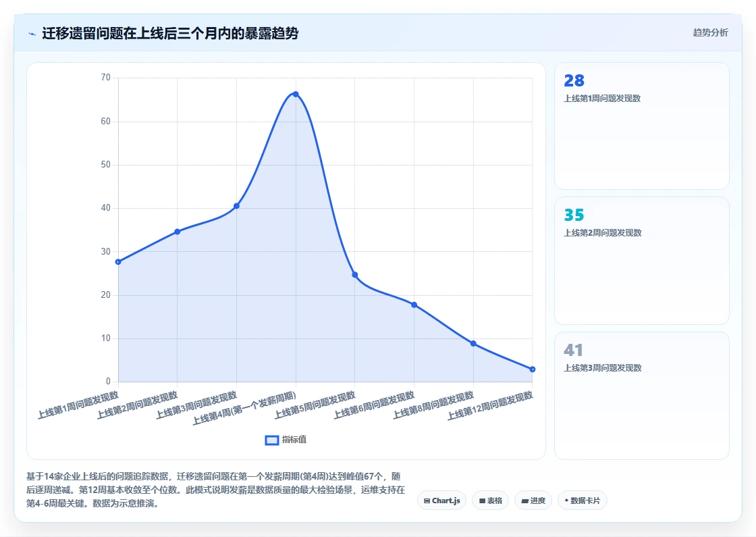756x537 pixels.
Task: Click the chart title 迁移遗留问题在上线后三个月内的暴露趋势
Action: click(170, 33)
